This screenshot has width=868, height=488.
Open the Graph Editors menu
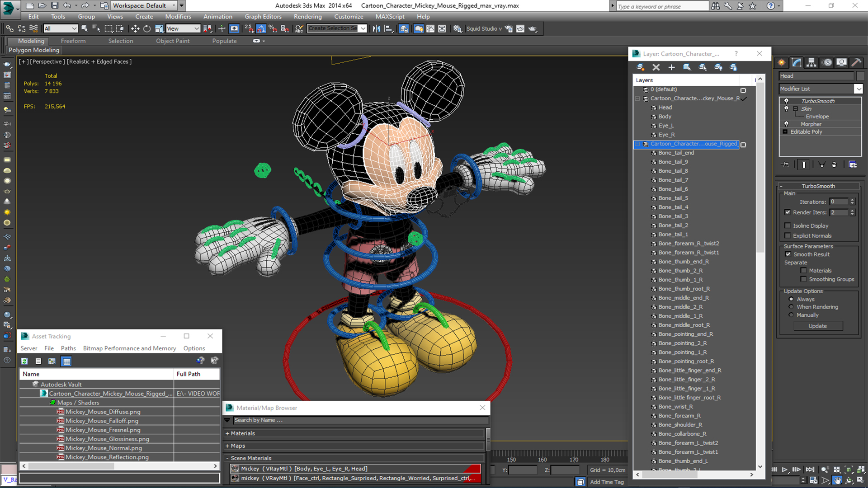263,17
